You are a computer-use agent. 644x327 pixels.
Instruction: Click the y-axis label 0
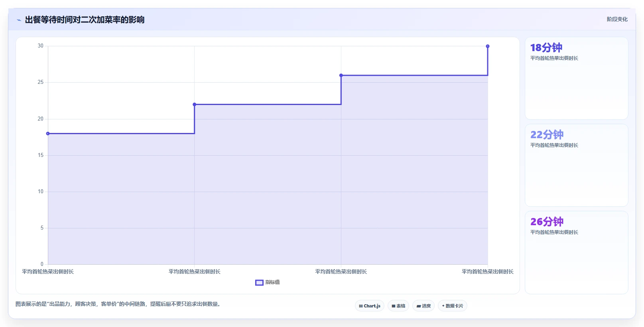point(42,264)
